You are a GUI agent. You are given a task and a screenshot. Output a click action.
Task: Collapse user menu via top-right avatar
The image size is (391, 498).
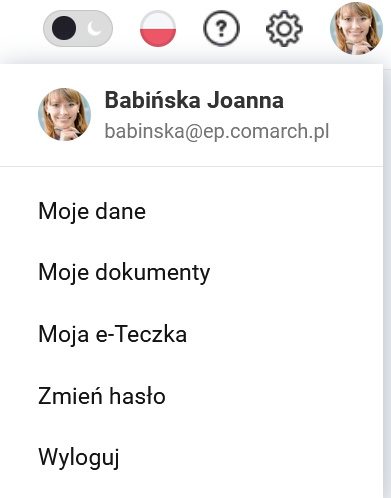356,28
